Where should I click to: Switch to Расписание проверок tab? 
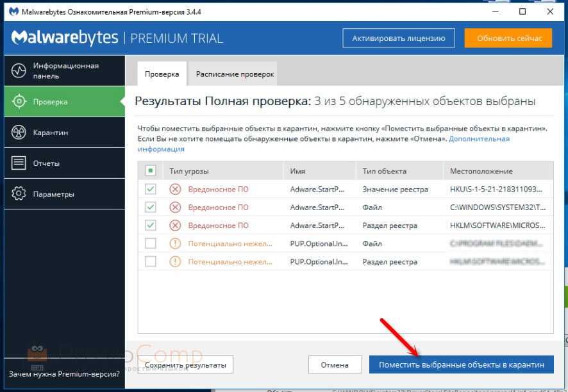click(235, 74)
